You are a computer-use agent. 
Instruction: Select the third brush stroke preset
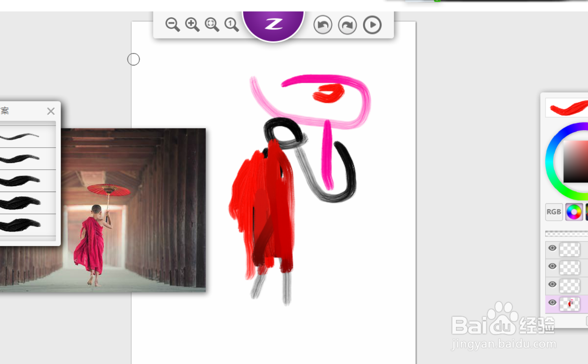(28, 181)
